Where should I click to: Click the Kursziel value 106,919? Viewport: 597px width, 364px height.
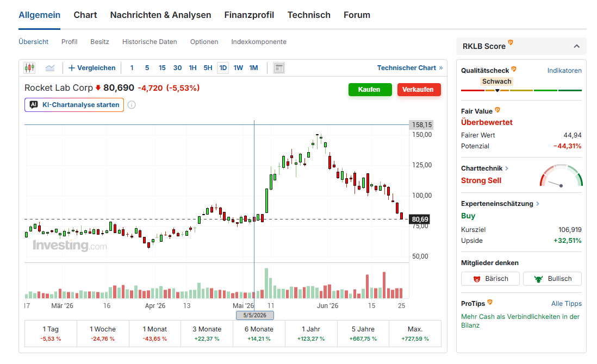[570, 230]
